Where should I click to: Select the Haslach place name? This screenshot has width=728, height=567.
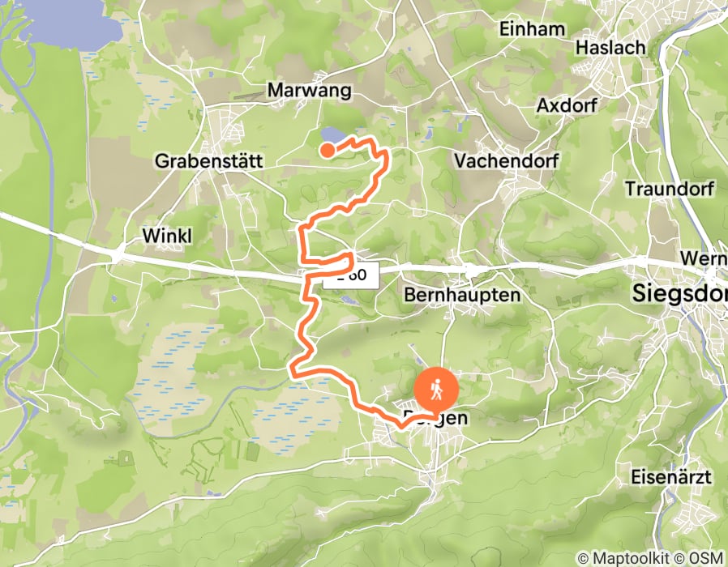[x=610, y=47]
